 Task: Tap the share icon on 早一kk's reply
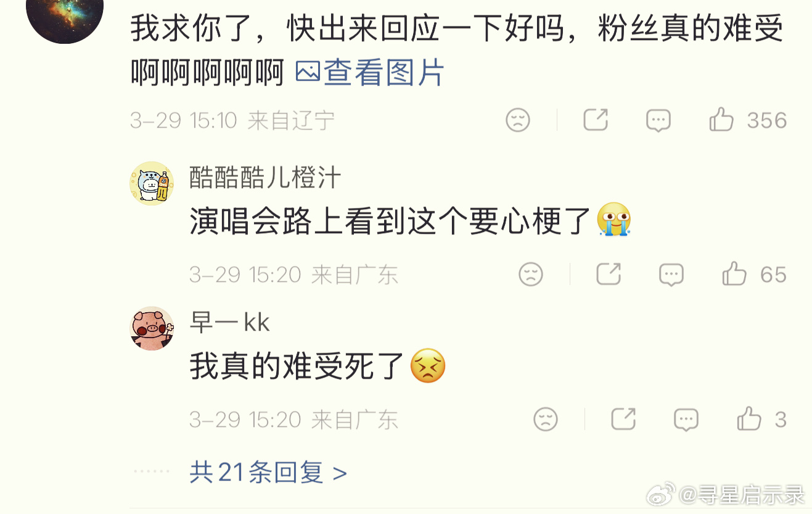click(x=623, y=419)
